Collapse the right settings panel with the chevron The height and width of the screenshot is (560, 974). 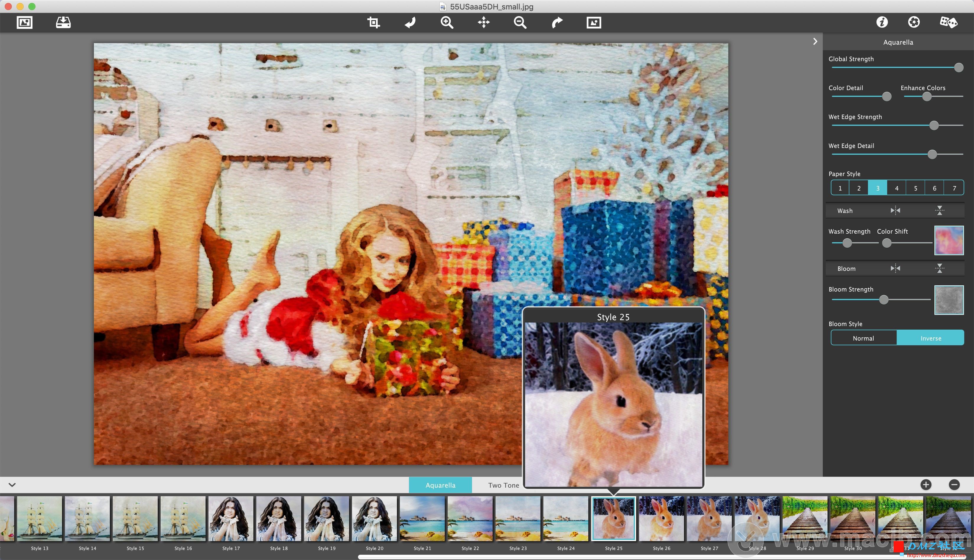click(815, 42)
